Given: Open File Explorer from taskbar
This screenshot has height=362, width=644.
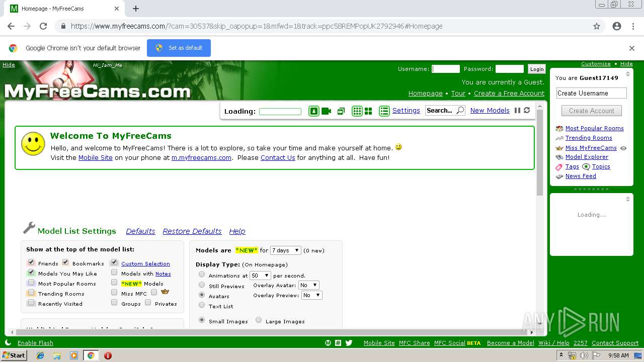Looking at the screenshot, I should [x=57, y=355].
